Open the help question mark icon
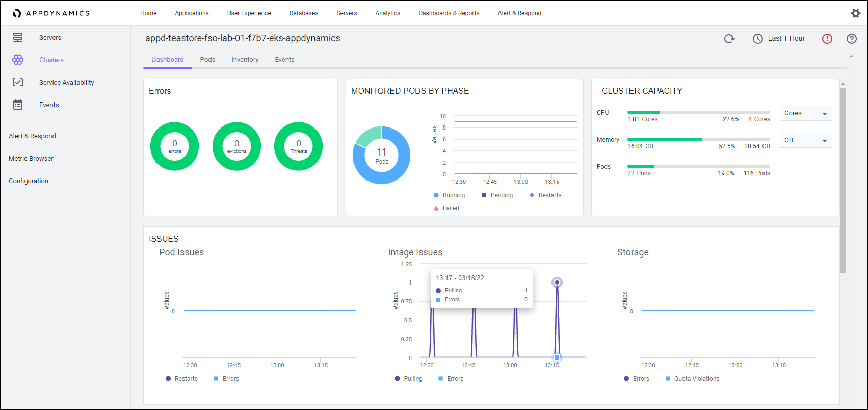 [x=851, y=39]
